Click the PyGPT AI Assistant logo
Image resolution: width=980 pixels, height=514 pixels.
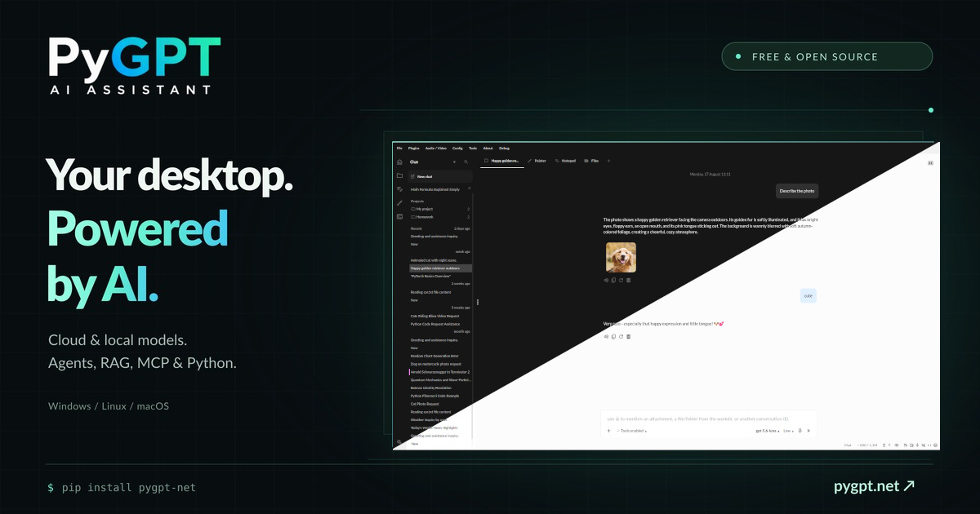134,66
